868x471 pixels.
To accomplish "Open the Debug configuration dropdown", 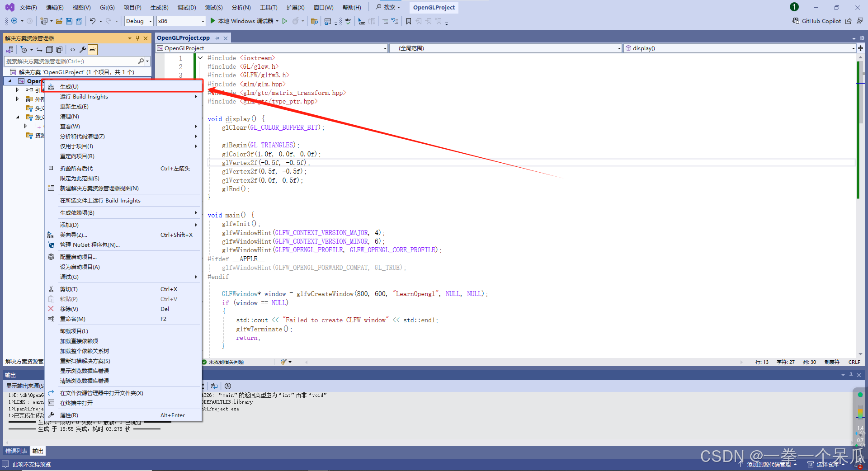I will coord(138,21).
